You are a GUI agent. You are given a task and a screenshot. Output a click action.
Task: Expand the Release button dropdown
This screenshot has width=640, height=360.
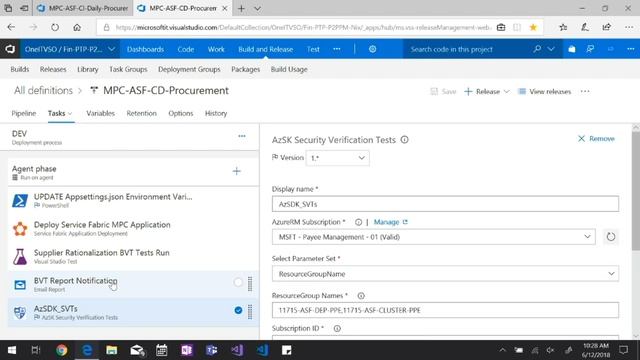pyautogui.click(x=507, y=91)
